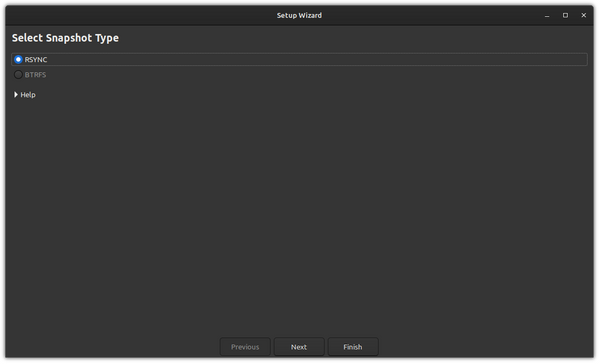The height and width of the screenshot is (364, 600).
Task: Close the Setup Wizard window
Action: [x=584, y=16]
